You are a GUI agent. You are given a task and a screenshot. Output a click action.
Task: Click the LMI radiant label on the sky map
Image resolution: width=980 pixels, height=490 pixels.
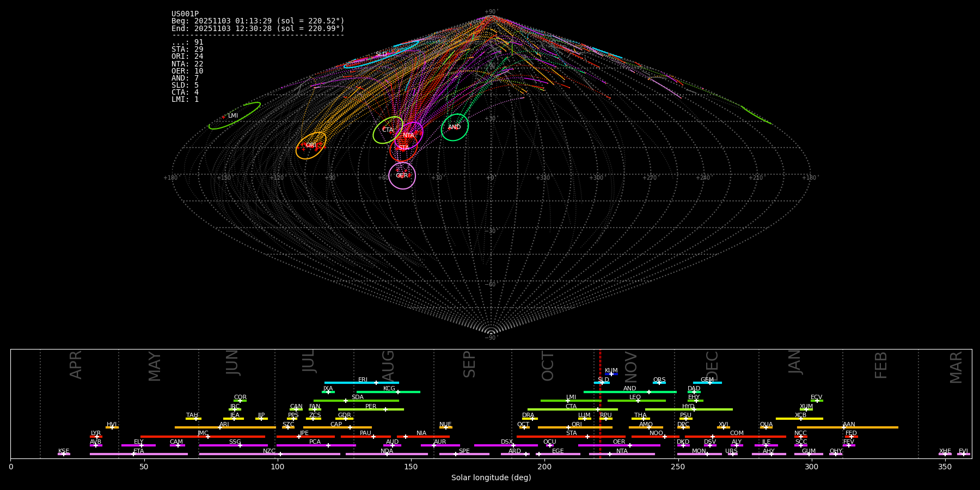[x=233, y=116]
